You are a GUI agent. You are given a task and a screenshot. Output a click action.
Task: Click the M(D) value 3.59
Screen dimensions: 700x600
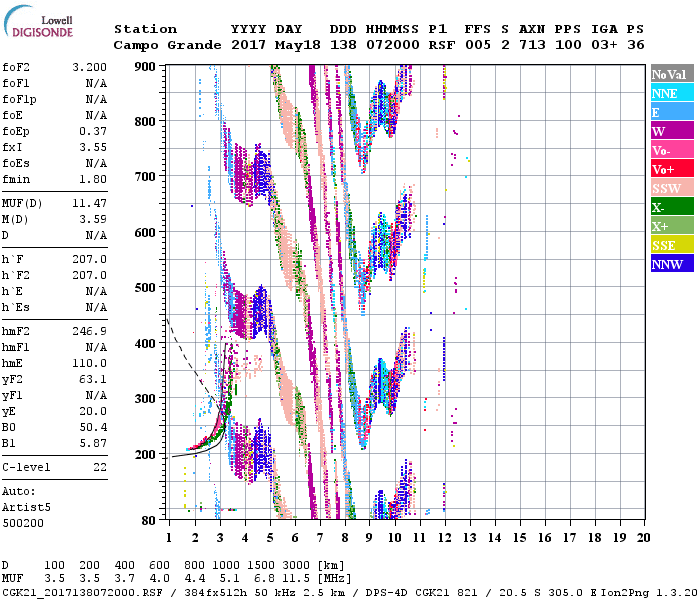[x=93, y=220]
